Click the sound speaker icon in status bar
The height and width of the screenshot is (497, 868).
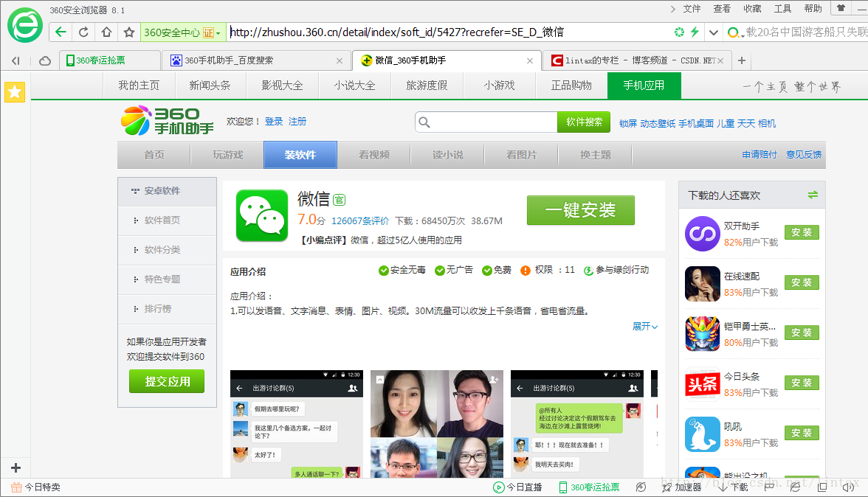[x=848, y=487]
